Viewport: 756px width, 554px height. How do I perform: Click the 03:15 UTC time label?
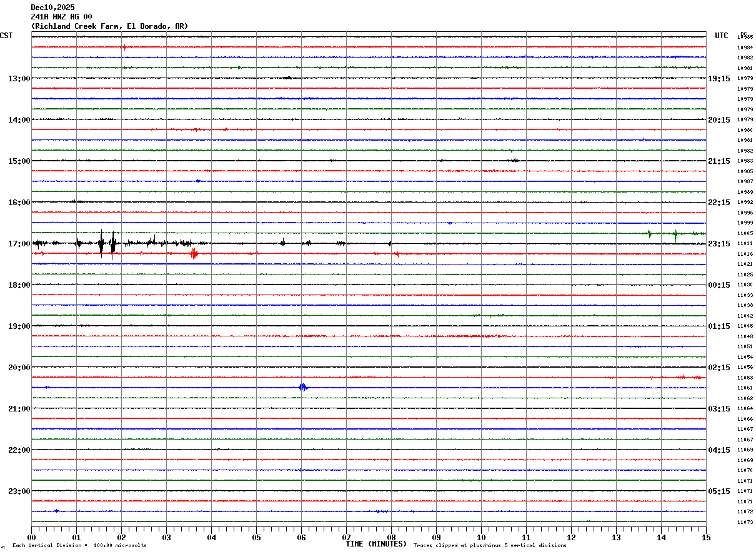coord(719,409)
